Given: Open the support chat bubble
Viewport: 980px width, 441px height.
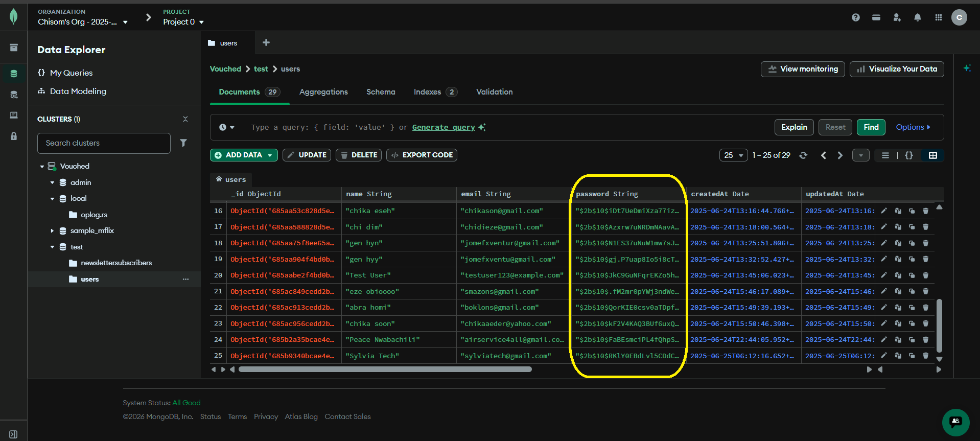Looking at the screenshot, I should coord(955,422).
